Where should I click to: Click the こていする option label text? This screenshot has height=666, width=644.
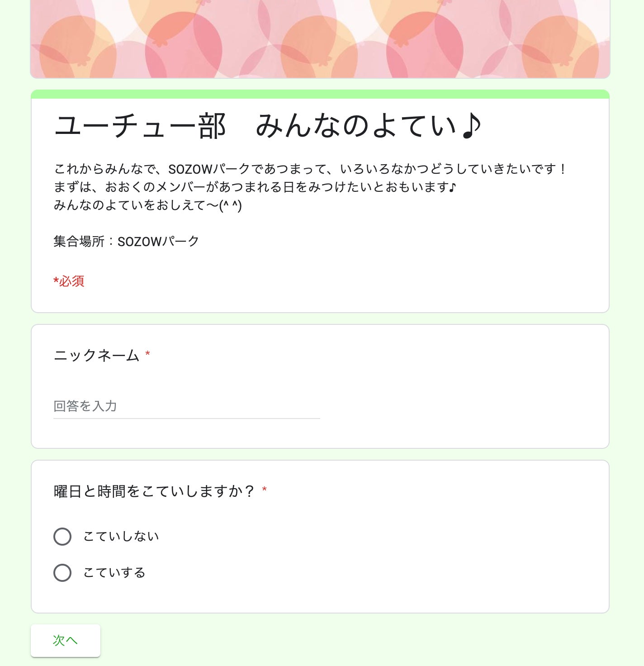click(114, 573)
